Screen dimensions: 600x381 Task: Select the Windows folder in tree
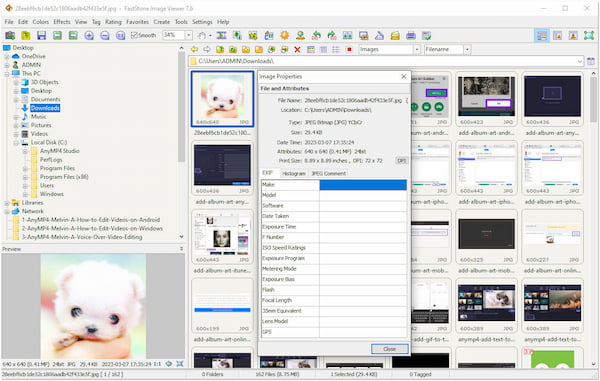tap(52, 194)
